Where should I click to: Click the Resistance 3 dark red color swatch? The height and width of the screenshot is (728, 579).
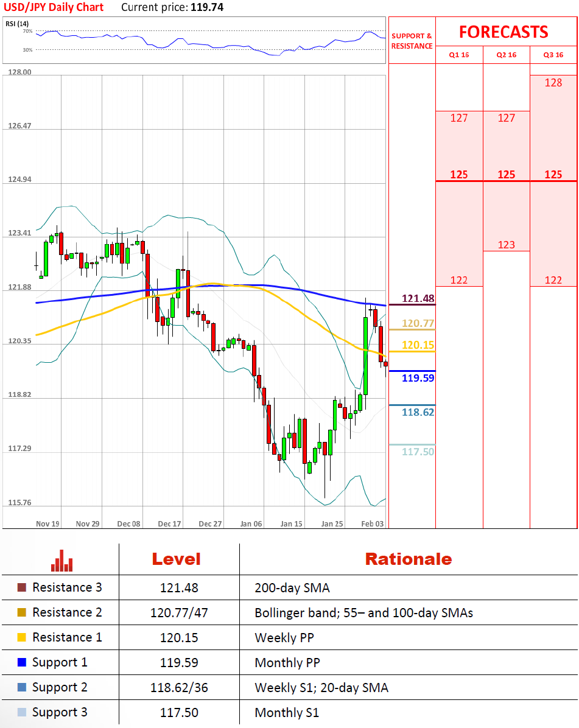(22, 587)
